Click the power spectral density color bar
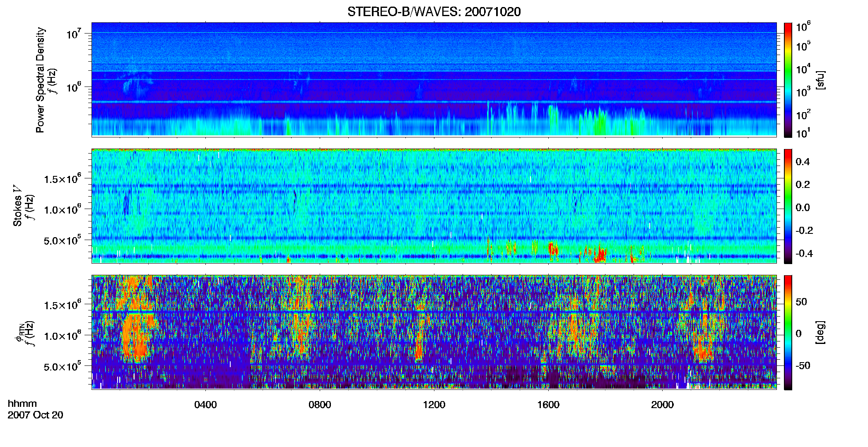 click(788, 80)
